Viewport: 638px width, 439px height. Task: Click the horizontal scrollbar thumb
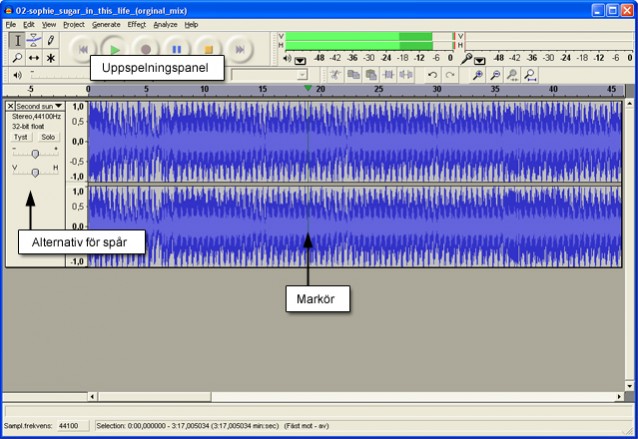tap(155, 396)
